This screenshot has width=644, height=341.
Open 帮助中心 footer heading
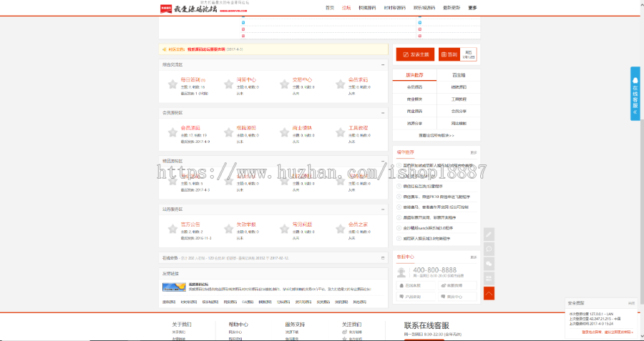coord(238,324)
